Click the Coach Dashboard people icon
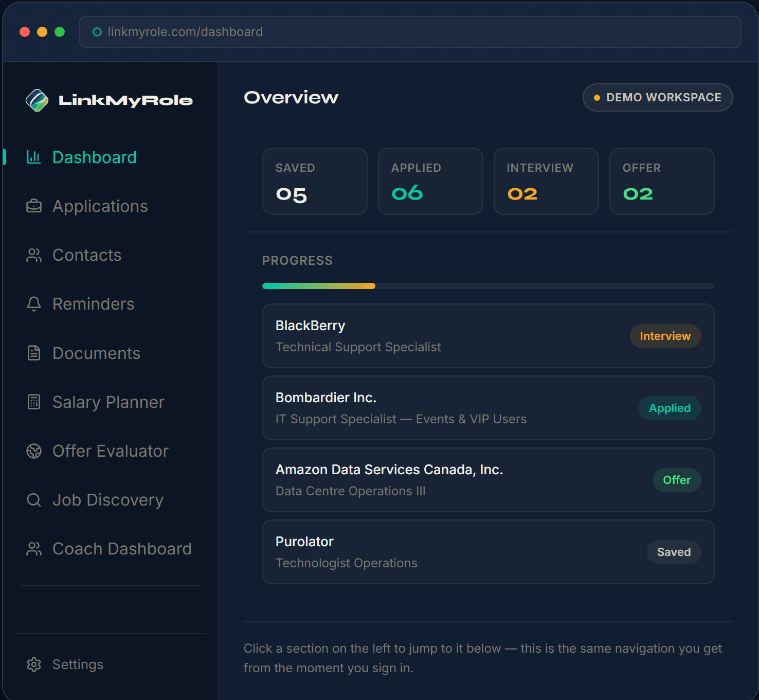 [34, 549]
